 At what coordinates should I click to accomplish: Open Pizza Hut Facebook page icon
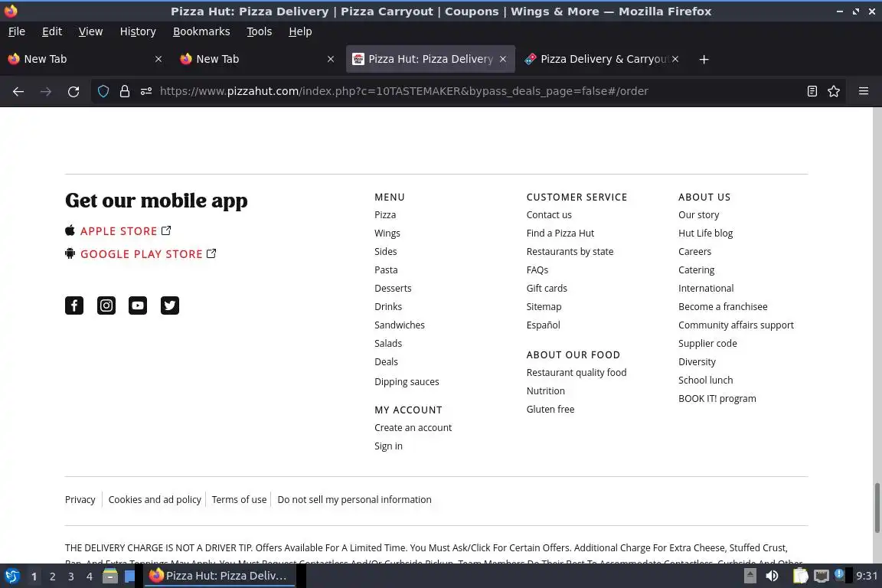click(74, 305)
